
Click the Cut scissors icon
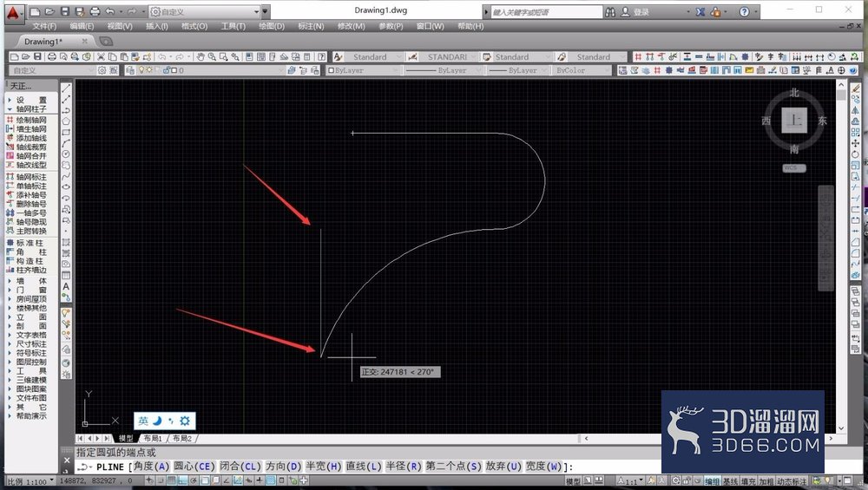point(101,57)
